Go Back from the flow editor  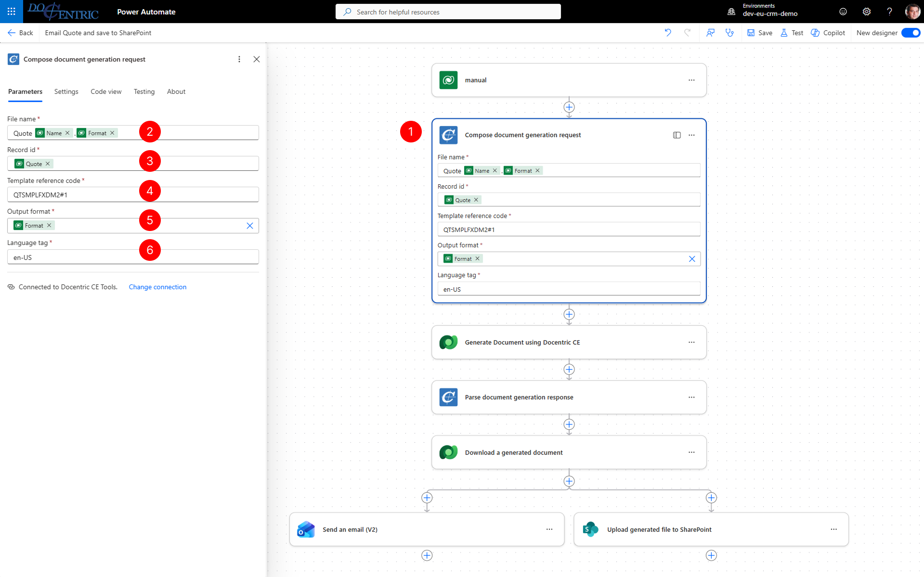coord(20,33)
